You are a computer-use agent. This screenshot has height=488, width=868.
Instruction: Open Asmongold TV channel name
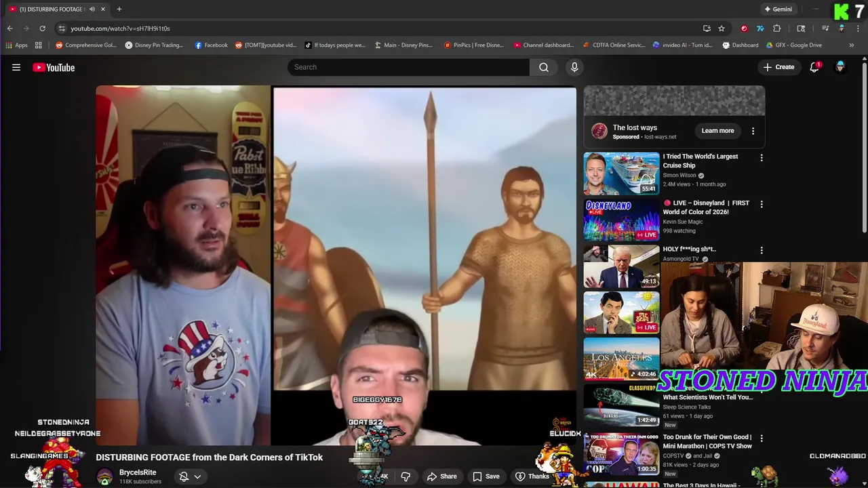[x=681, y=259]
